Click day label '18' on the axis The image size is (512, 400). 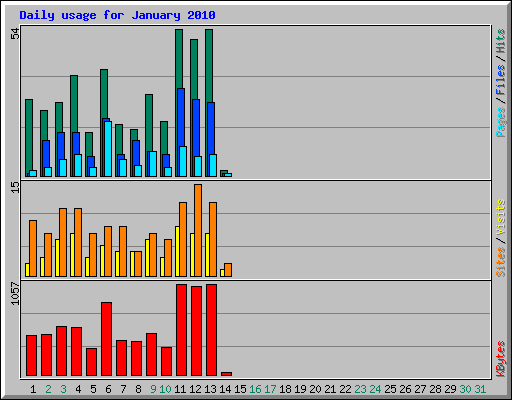[285, 389]
